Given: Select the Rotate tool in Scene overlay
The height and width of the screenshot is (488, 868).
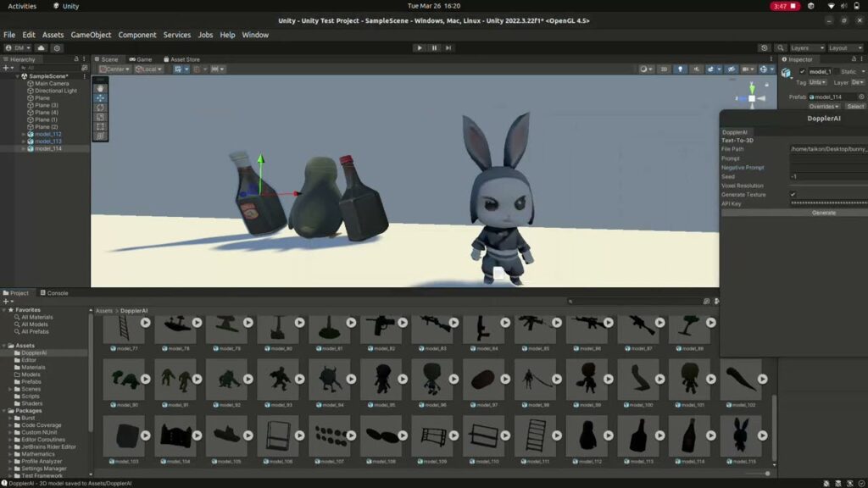Looking at the screenshot, I should click(100, 108).
